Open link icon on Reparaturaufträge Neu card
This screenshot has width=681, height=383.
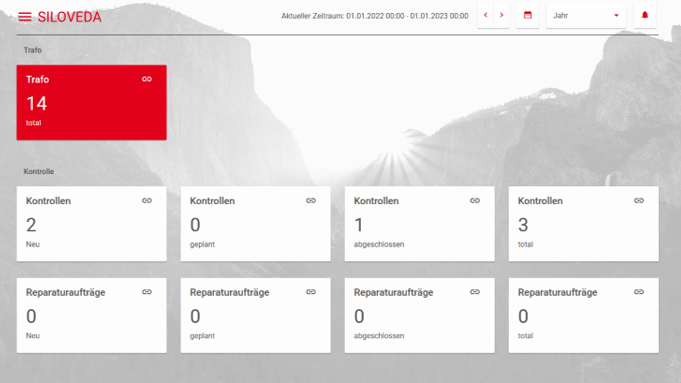pos(147,292)
